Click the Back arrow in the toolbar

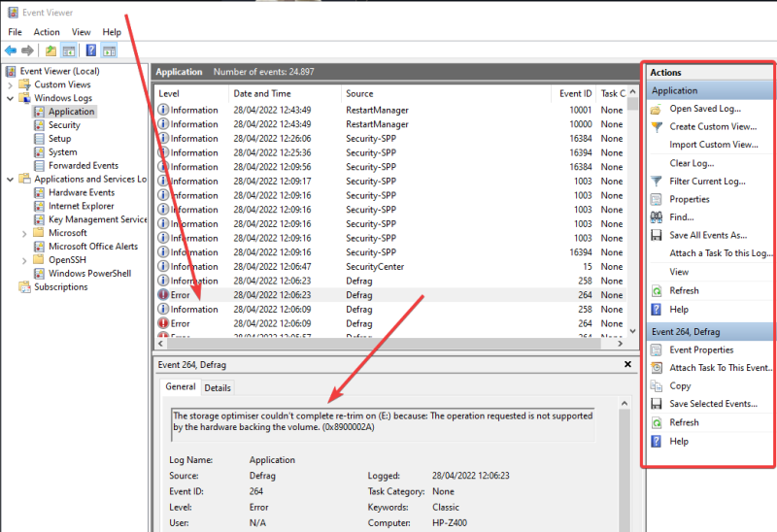coord(11,50)
